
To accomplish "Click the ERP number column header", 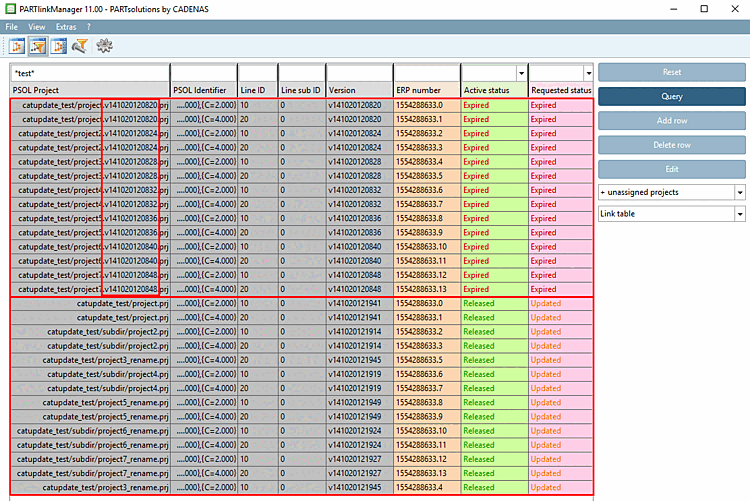I will coord(426,90).
